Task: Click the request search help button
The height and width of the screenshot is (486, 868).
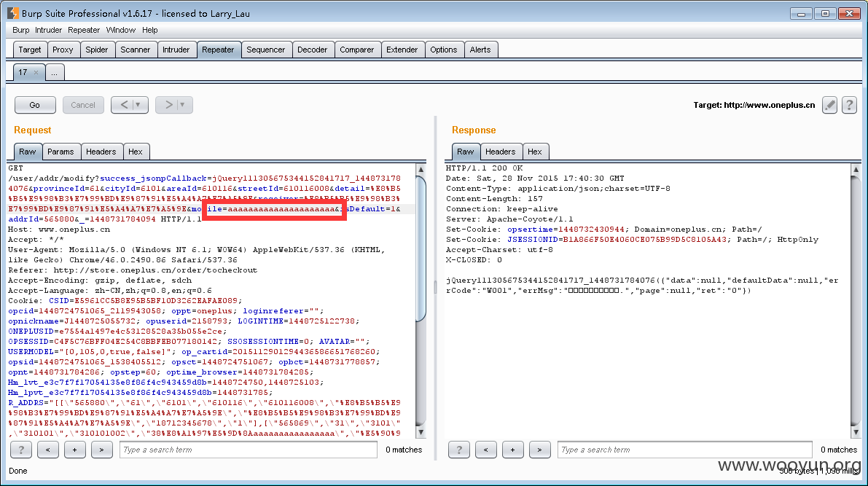Action: click(21, 450)
